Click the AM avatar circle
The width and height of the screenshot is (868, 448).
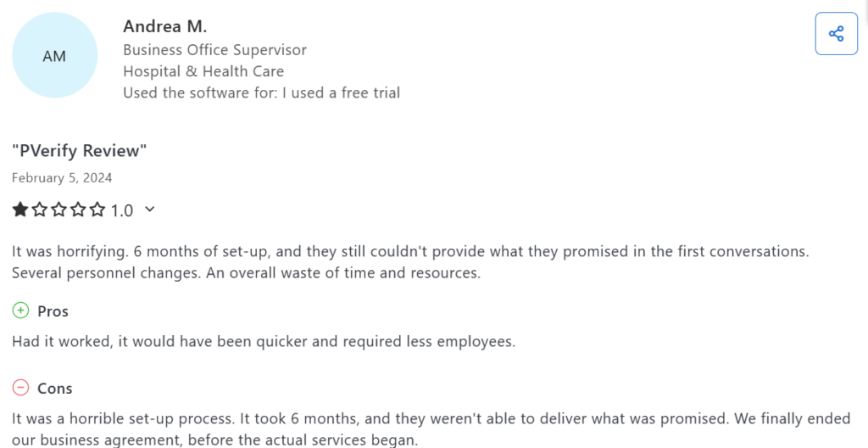click(x=54, y=56)
